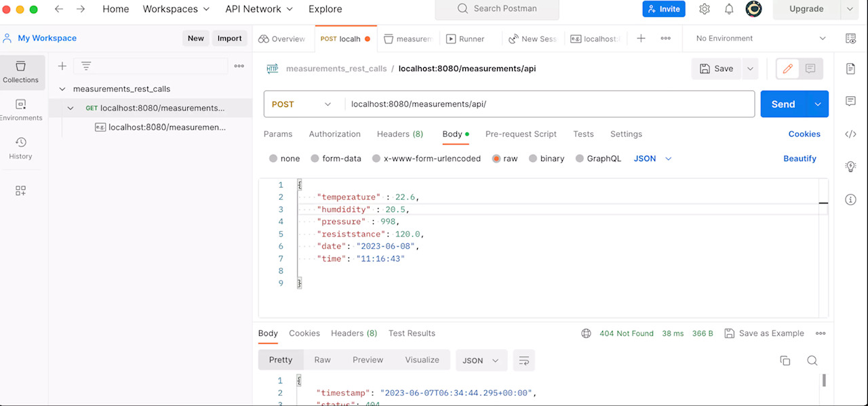This screenshot has height=406, width=868.
Task: Open the Search Postman field
Action: click(496, 9)
